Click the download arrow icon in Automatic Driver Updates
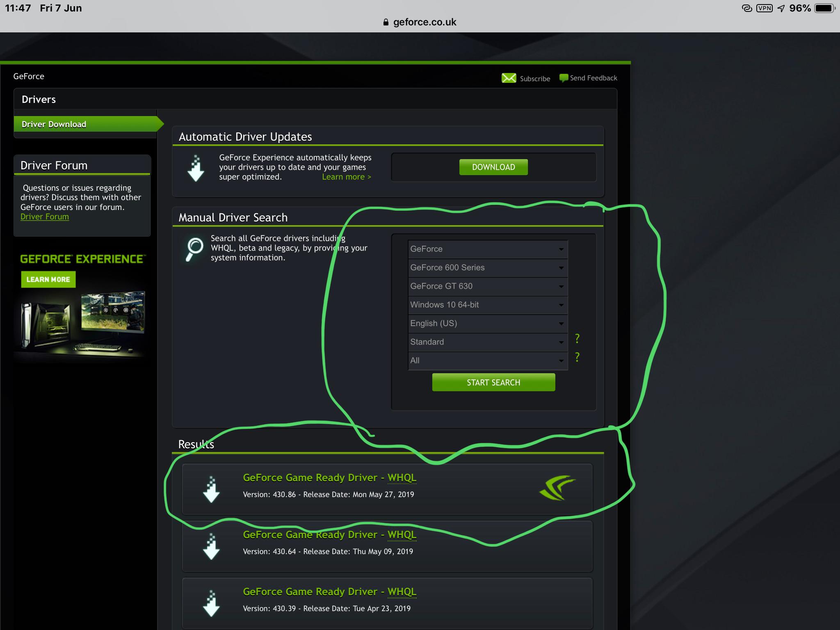Screen dimensions: 840x630 click(x=196, y=168)
